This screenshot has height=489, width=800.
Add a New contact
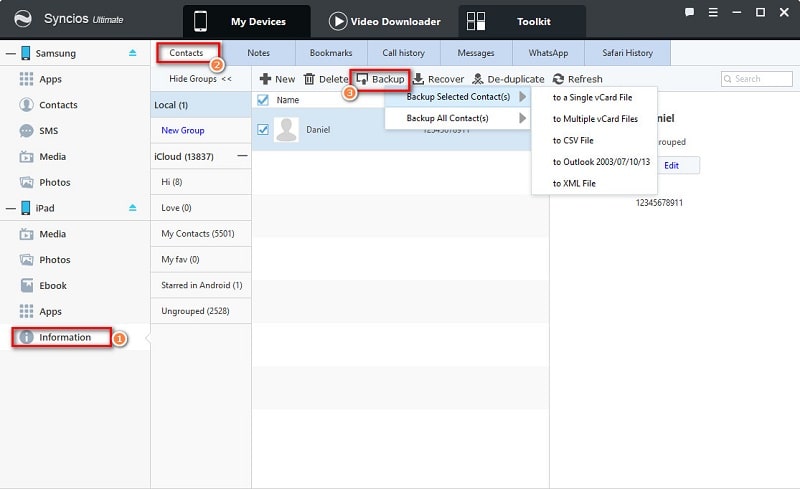coord(277,79)
